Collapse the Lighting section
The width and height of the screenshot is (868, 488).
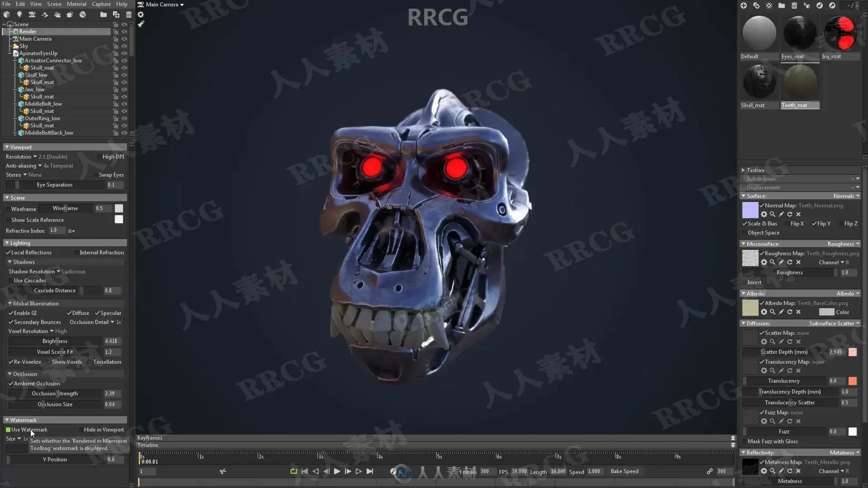tap(7, 243)
